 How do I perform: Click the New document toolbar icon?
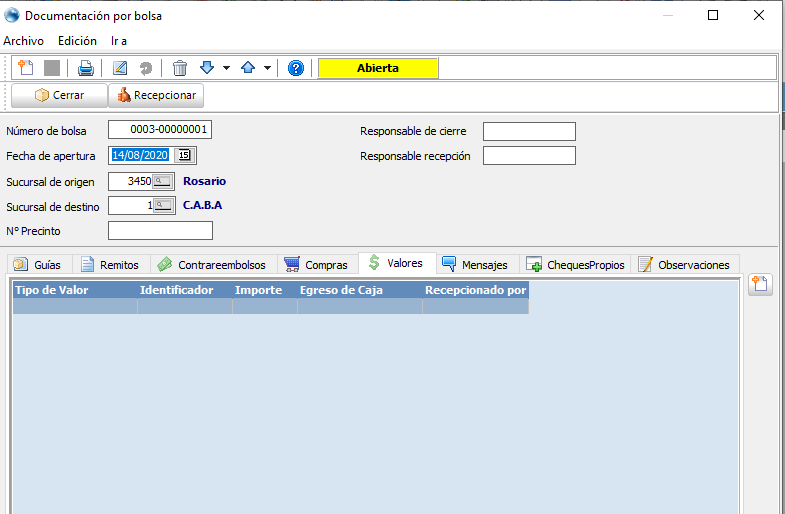coord(26,68)
